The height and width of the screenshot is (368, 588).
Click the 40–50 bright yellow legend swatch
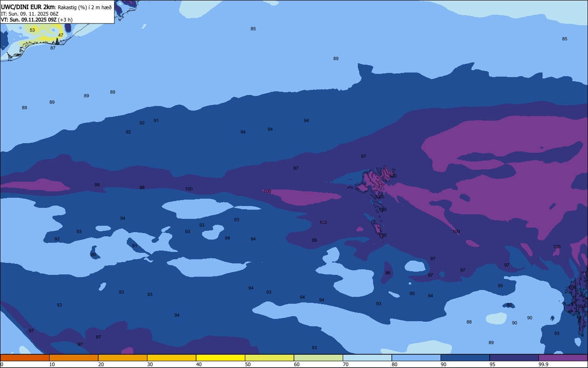pyautogui.click(x=220, y=357)
